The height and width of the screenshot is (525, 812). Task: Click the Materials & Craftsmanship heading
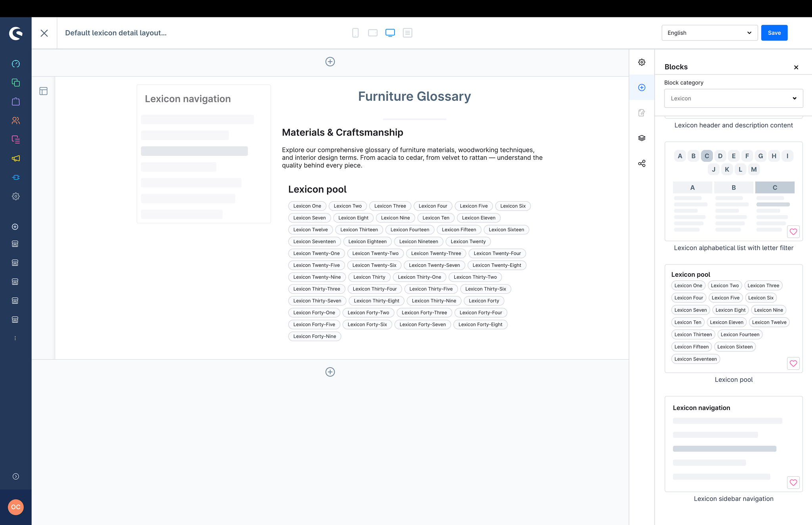click(343, 132)
